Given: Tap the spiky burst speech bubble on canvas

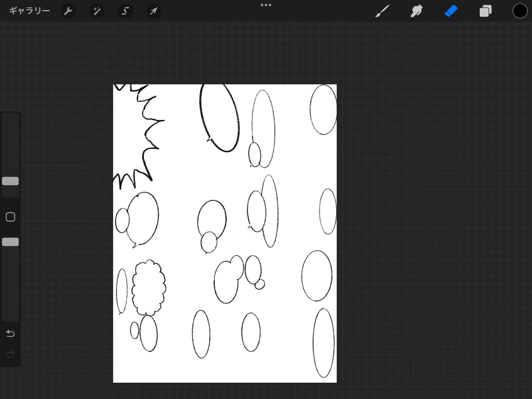Looking at the screenshot, I should click(132, 135).
